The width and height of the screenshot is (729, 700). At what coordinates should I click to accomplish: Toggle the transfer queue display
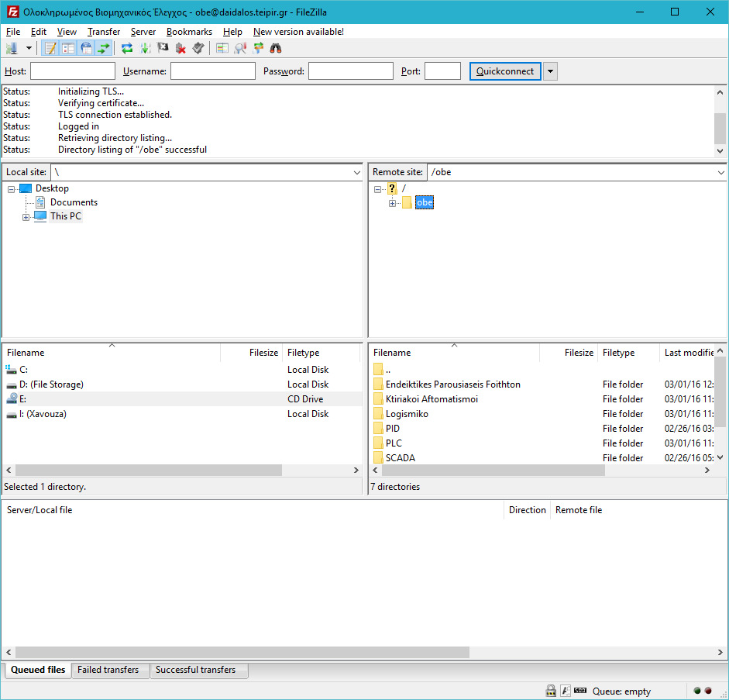click(104, 48)
